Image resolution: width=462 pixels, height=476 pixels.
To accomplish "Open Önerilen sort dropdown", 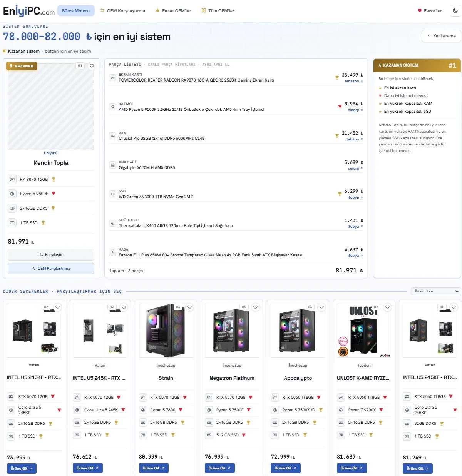I will [436, 291].
